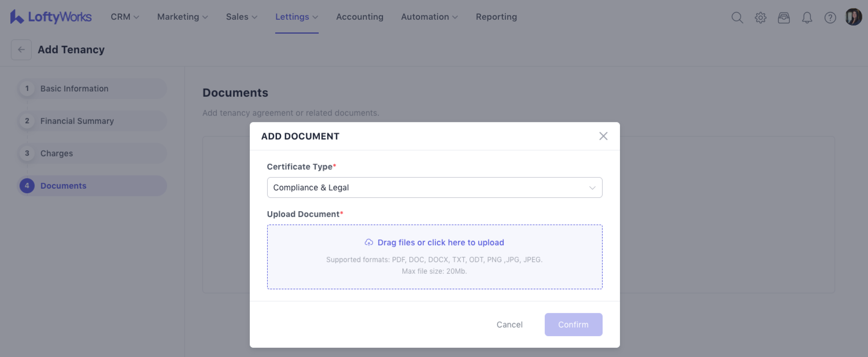
Task: Click the drag files upload link
Action: [x=440, y=242]
